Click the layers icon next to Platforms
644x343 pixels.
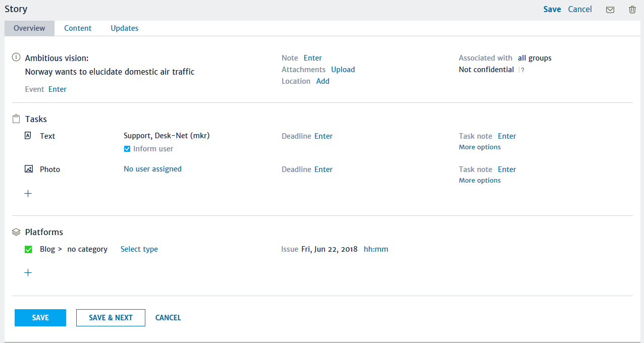16,232
